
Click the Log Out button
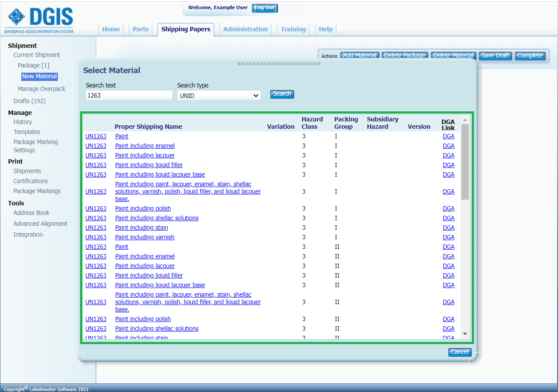pos(265,8)
